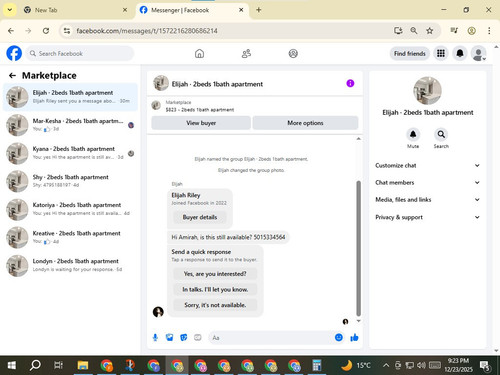Image resolution: width=500 pixels, height=375 pixels.
Task: Expand Customize chat section
Action: pos(427,165)
